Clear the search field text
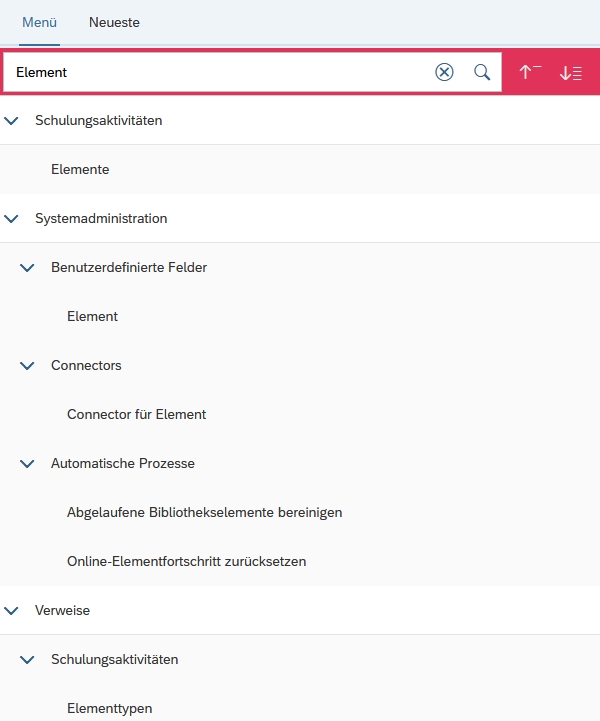600x721 pixels. click(x=444, y=72)
